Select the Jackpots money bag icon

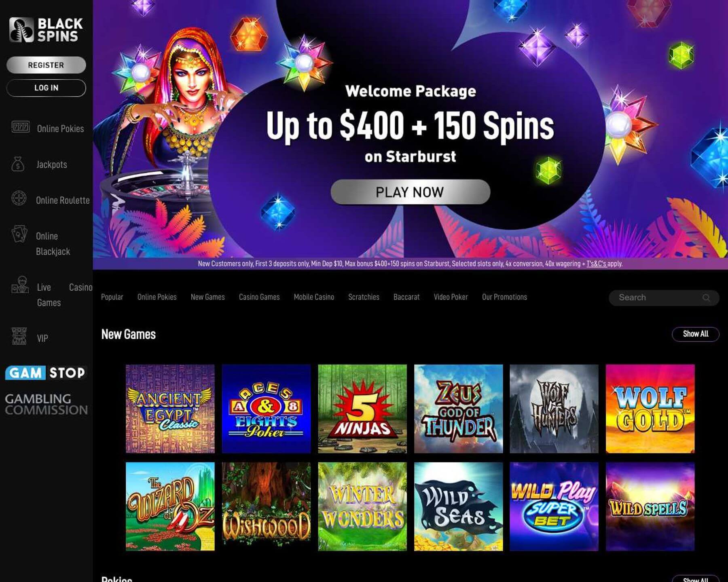(18, 164)
